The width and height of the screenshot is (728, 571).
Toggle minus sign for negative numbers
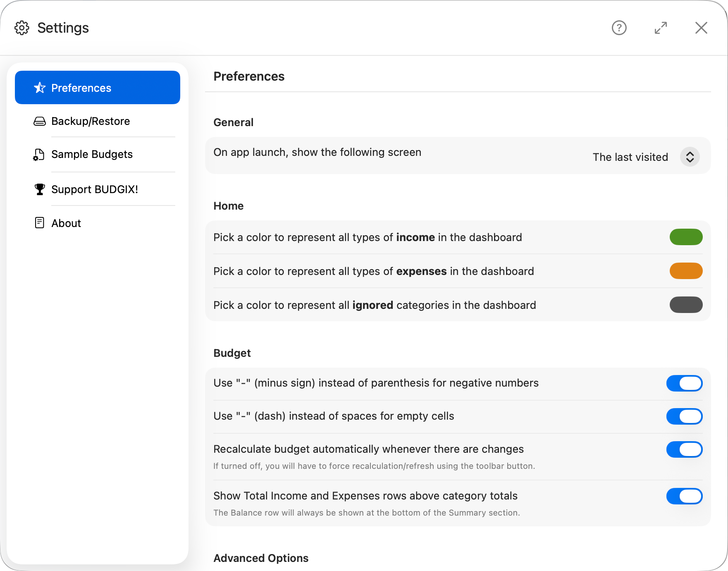pyautogui.click(x=684, y=383)
